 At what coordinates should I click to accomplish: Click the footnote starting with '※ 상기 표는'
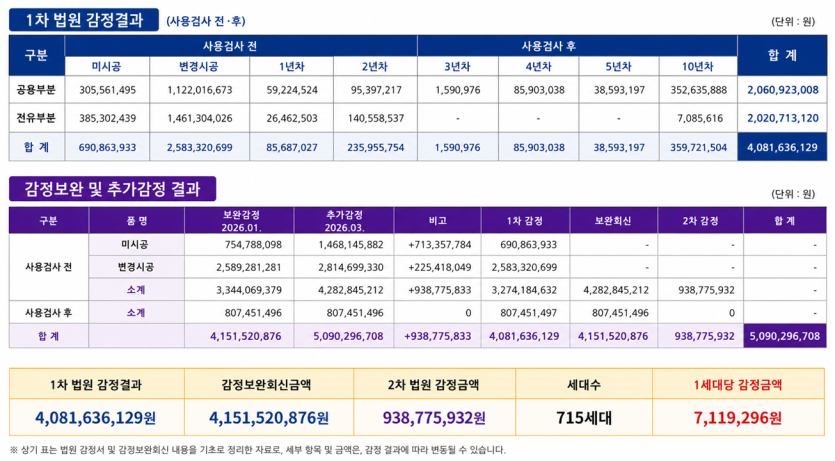click(x=258, y=450)
